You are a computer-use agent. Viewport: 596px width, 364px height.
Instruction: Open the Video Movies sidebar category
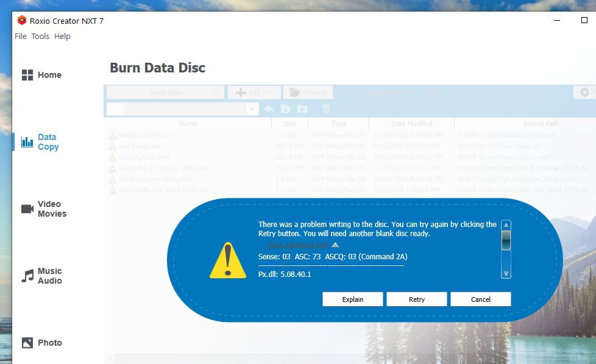[44, 209]
